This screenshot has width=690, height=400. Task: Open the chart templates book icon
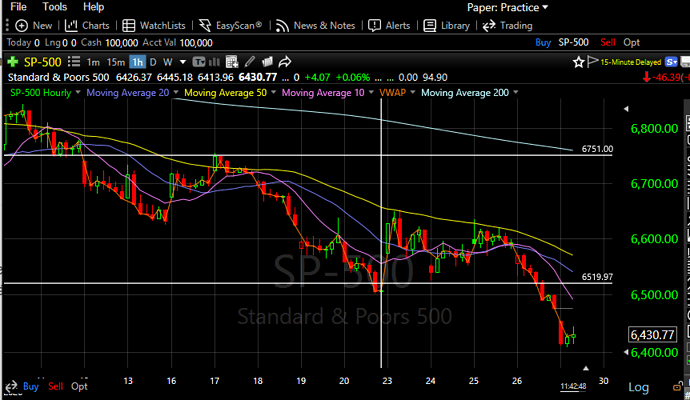267,62
